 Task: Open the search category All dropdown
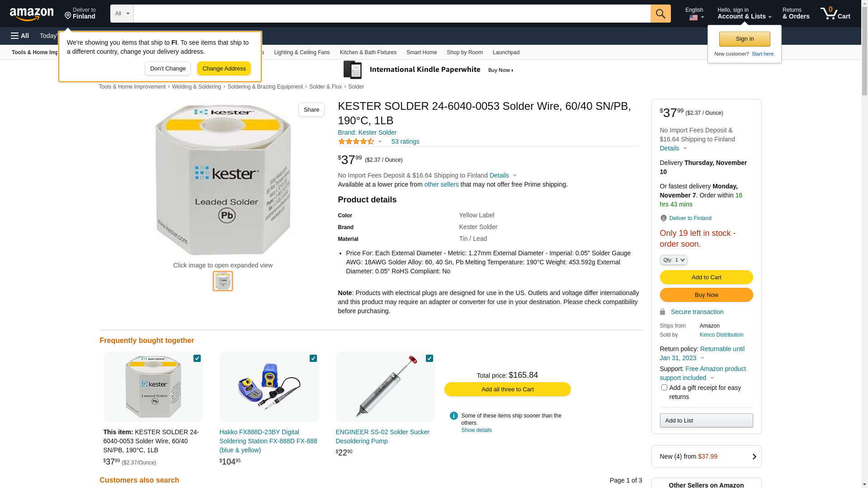(x=122, y=14)
